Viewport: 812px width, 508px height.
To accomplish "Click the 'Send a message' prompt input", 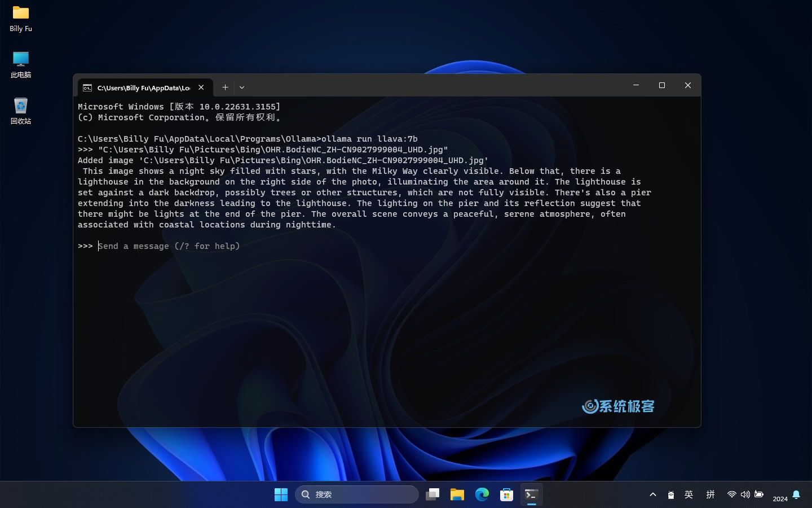I will pos(169,246).
